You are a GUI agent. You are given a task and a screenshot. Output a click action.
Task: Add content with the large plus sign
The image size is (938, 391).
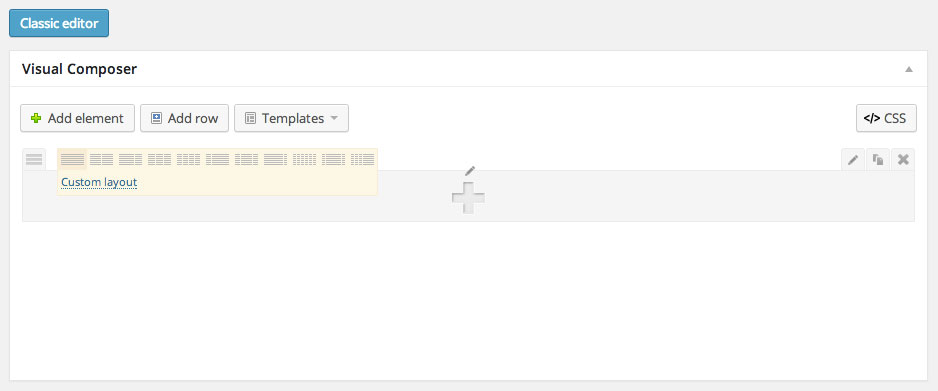click(x=468, y=197)
